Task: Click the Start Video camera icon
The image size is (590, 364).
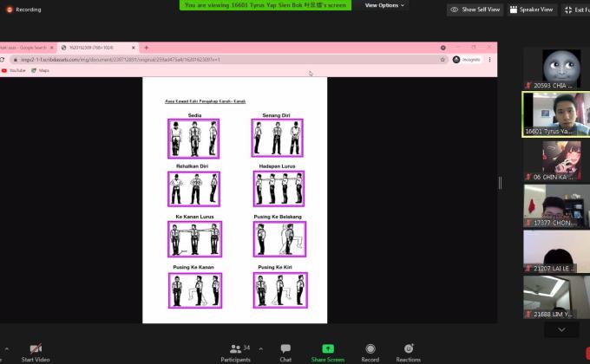Action: [x=35, y=348]
